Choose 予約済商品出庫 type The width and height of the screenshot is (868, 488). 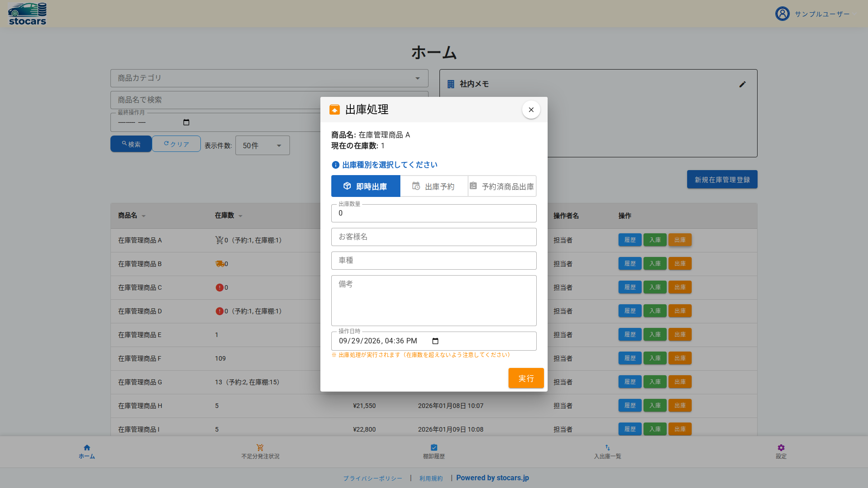(x=502, y=186)
